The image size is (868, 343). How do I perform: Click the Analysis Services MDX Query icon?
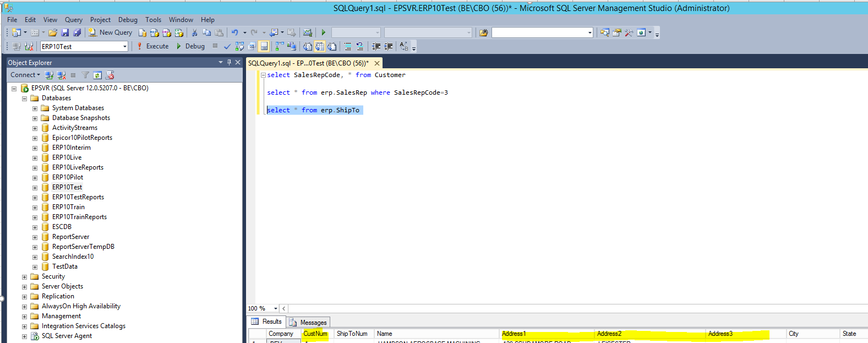[x=155, y=32]
